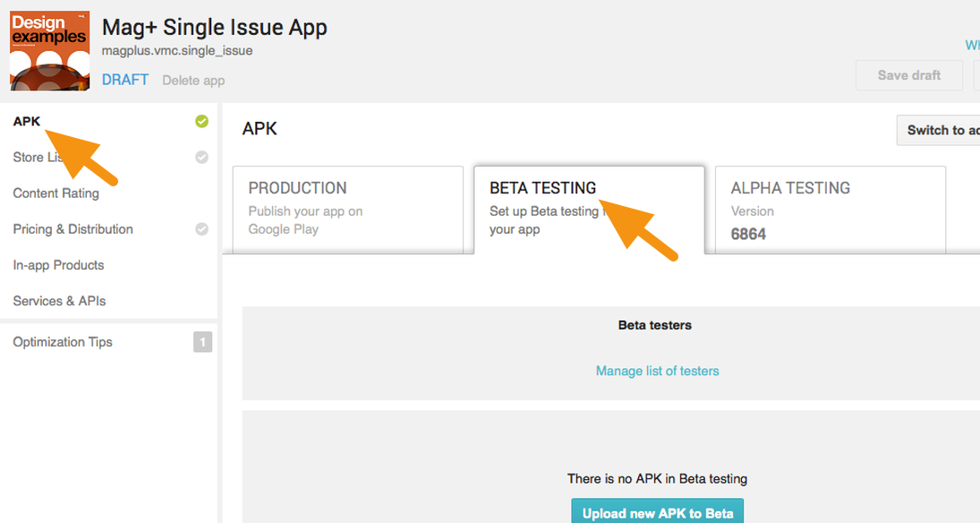
Task: Select the Beta Testing tab
Action: (590, 210)
